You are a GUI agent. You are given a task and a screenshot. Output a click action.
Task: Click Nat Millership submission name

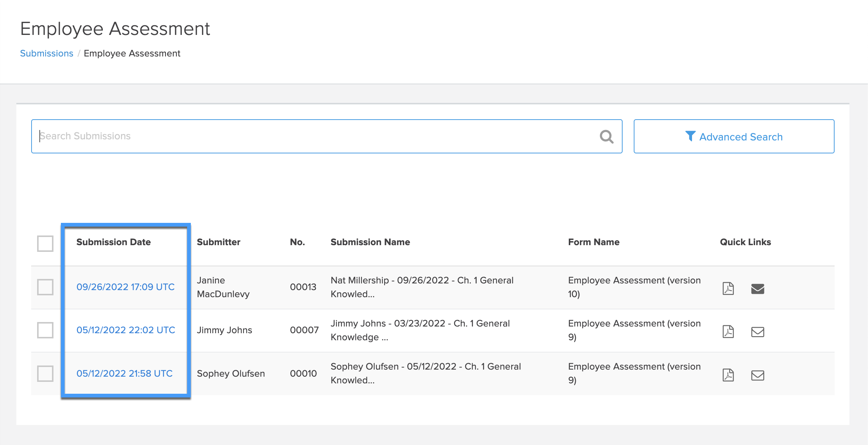coord(422,287)
